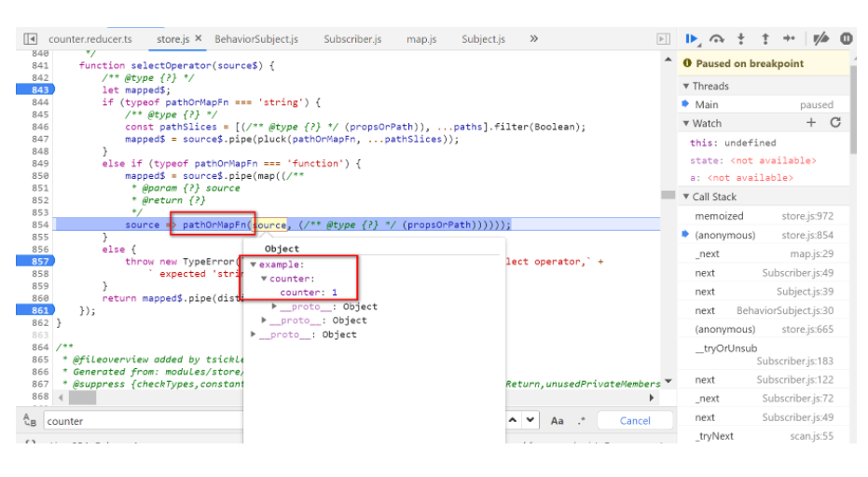Viewport: 868px width, 477px height.
Task: Show the file navigator sidebar
Action: [x=30, y=39]
